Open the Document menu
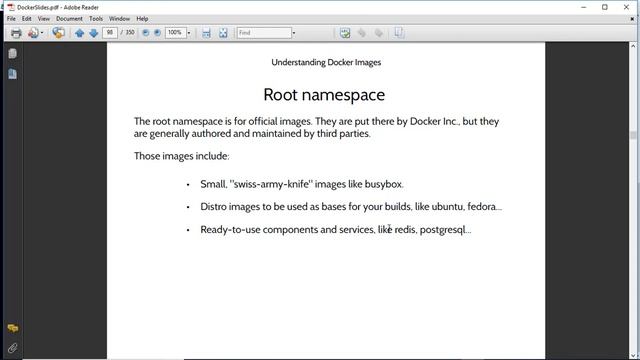This screenshot has width=640, height=360. pos(69,19)
